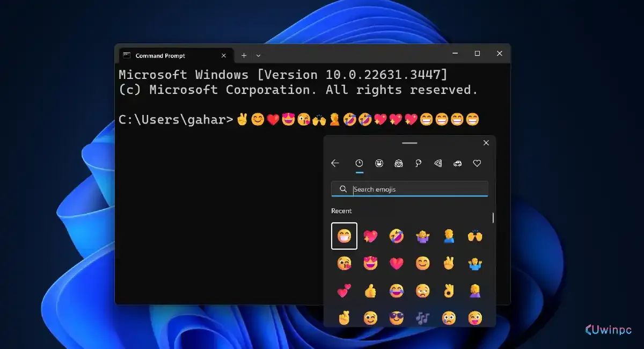The image size is (644, 349).
Task: Open the Celebrations balloon emoji category
Action: [x=418, y=163]
